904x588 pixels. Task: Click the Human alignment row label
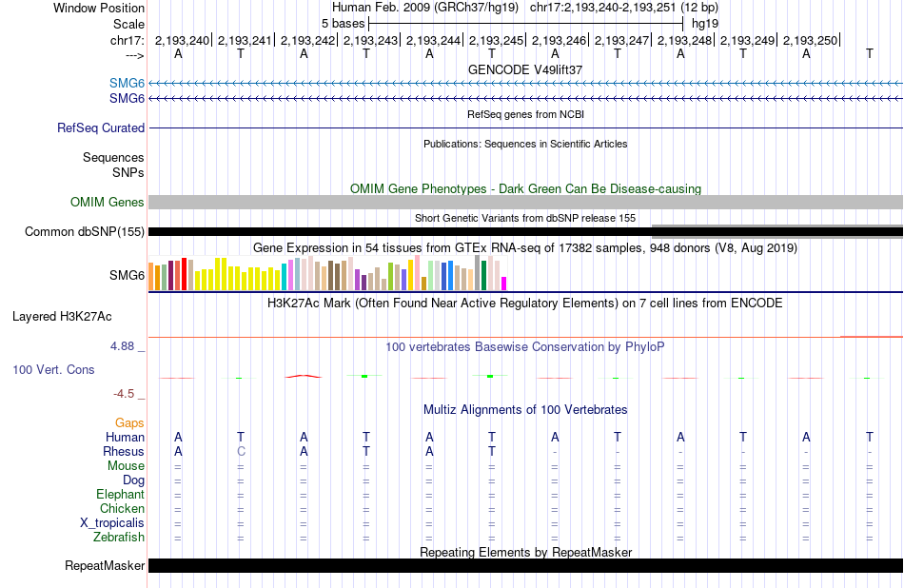coord(125,438)
